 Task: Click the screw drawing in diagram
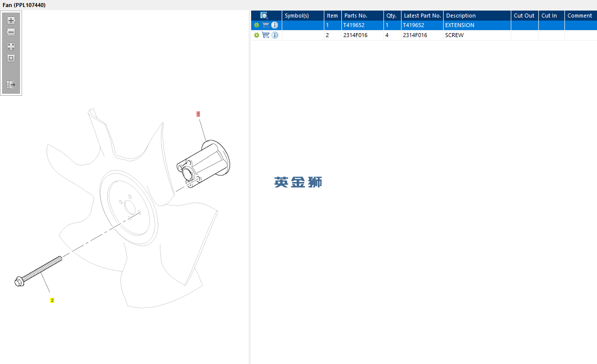(38, 271)
